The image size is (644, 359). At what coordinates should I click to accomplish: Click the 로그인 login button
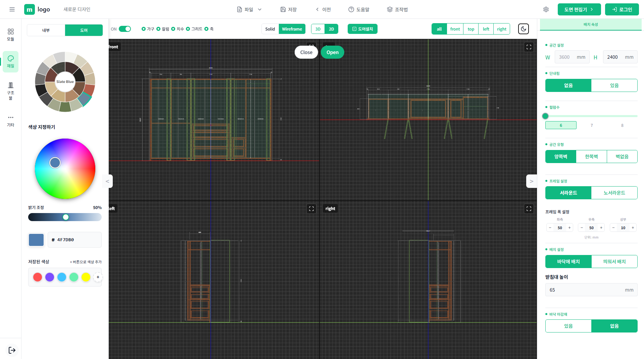(x=622, y=9)
